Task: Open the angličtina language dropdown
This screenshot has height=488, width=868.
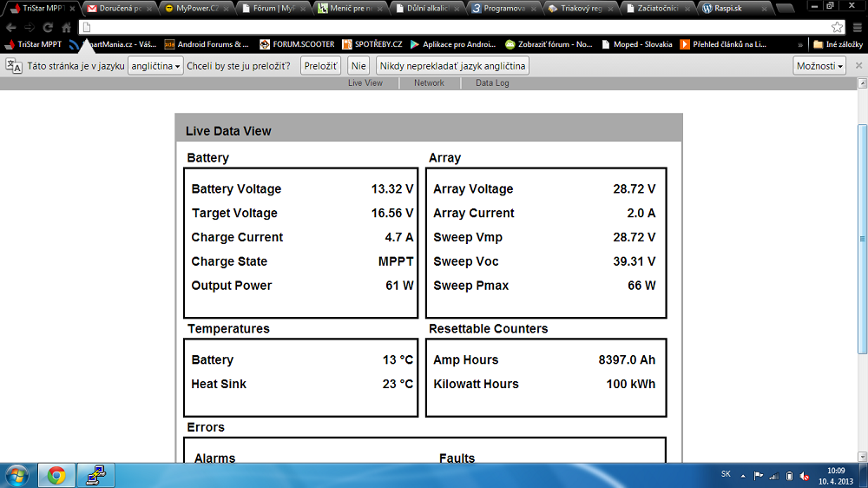Action: pyautogui.click(x=155, y=66)
